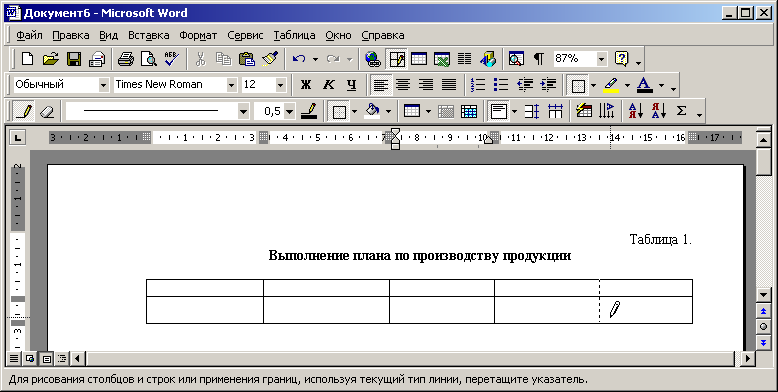Click the numbered list button
Image resolution: width=778 pixels, height=392 pixels.
[478, 85]
